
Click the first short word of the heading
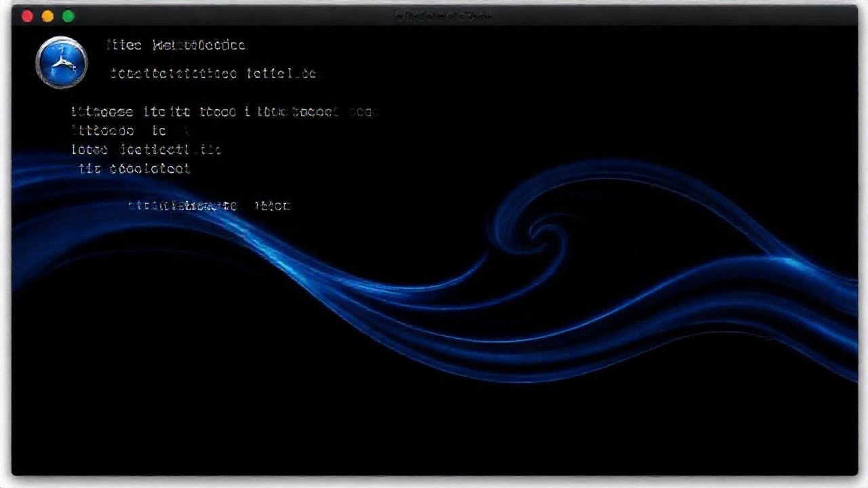124,45
